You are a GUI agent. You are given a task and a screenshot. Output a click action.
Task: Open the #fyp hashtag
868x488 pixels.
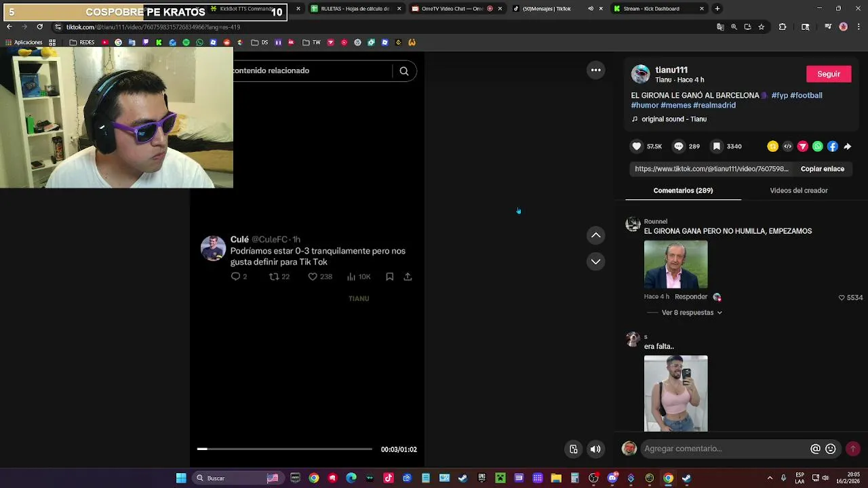click(x=780, y=96)
